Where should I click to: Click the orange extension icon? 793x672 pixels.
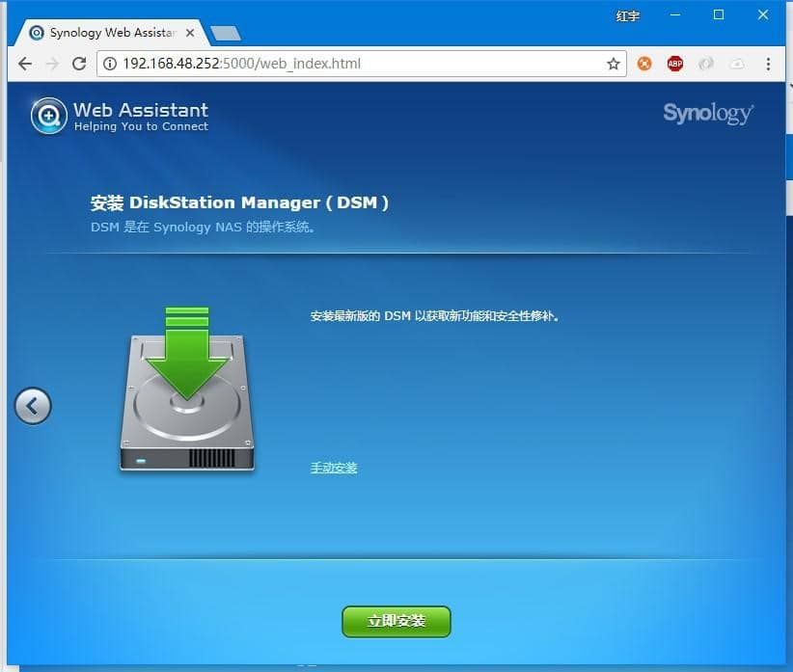[644, 64]
